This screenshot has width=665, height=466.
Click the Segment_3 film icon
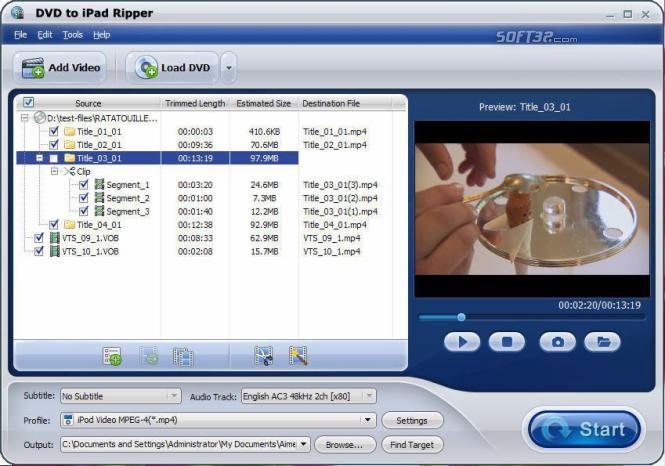(99, 211)
